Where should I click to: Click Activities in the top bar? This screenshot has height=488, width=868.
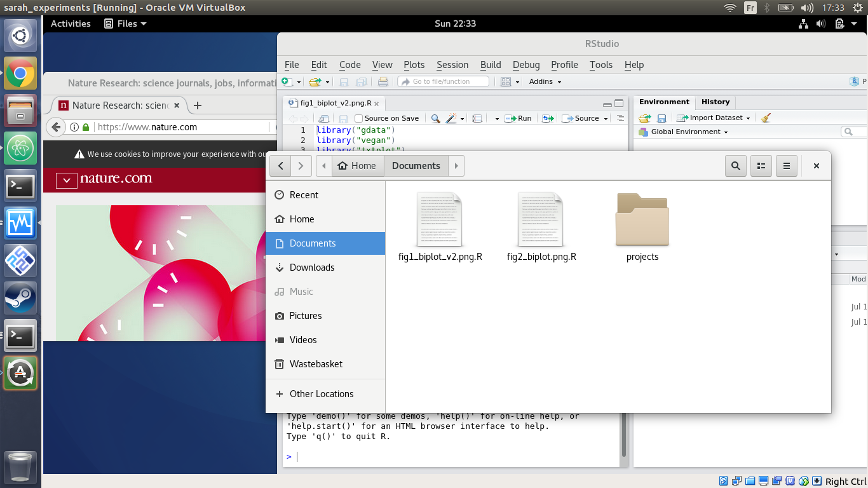click(71, 24)
